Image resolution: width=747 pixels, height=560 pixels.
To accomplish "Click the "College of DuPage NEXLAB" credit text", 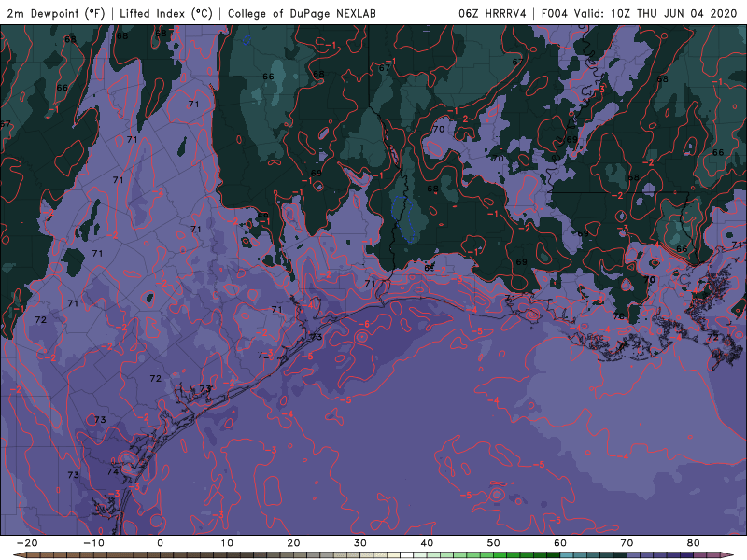I will (302, 13).
